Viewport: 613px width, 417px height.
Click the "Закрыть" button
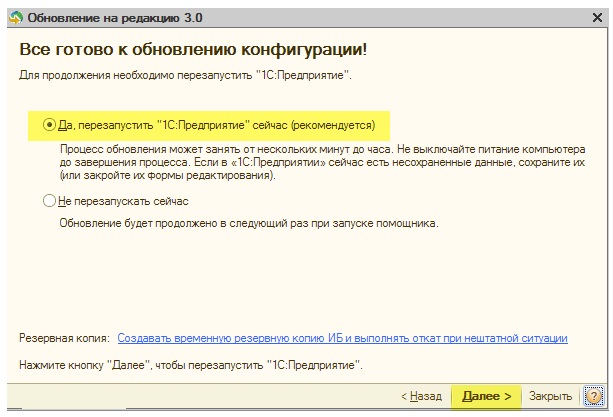[550, 396]
